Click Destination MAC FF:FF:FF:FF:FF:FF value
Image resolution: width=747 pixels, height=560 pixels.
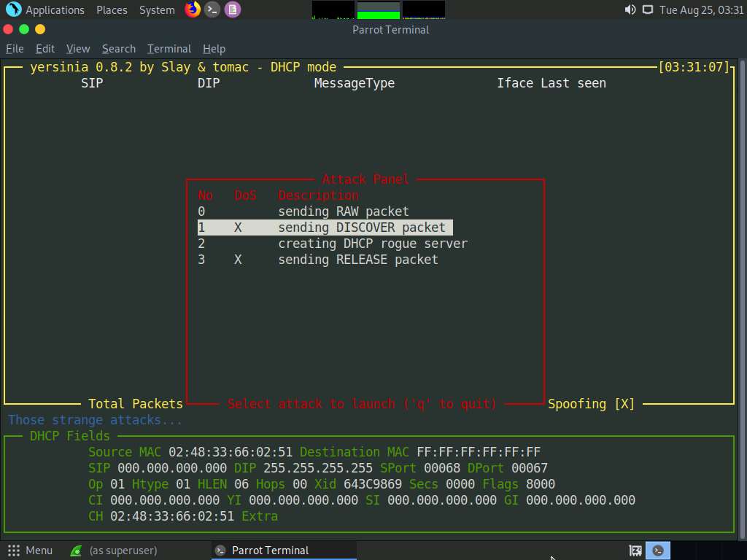click(479, 452)
